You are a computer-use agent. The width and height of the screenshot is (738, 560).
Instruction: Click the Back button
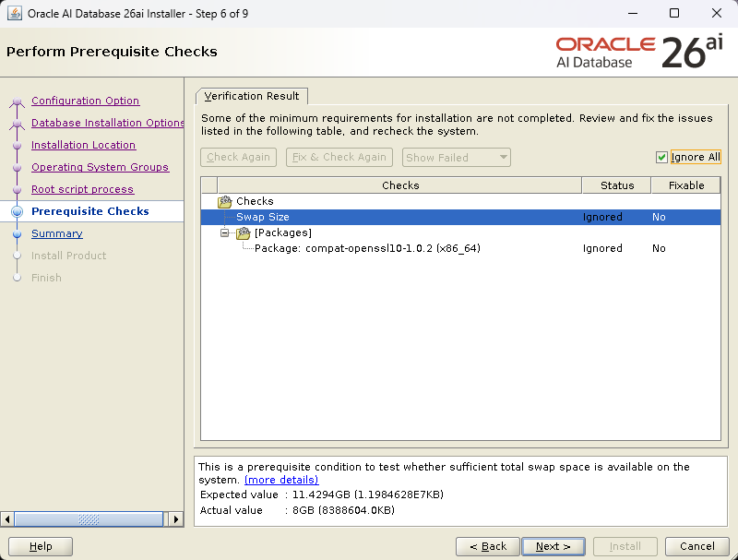(488, 546)
